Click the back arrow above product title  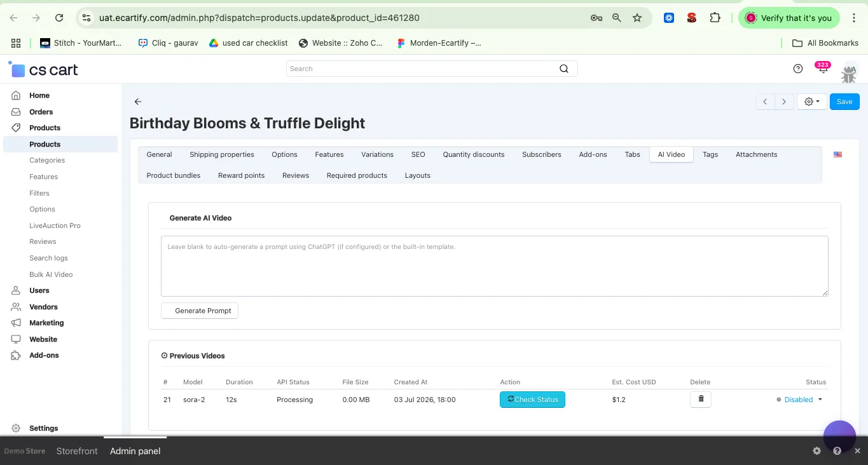(x=138, y=102)
